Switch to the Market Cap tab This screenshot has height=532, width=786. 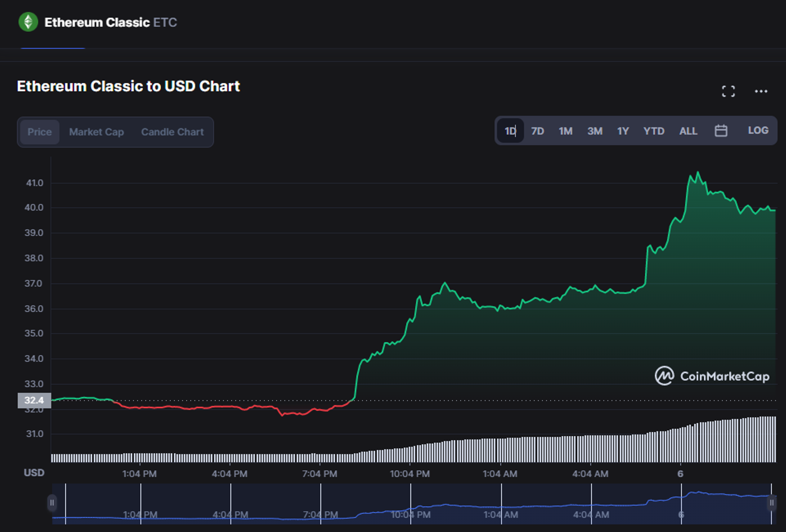click(x=97, y=132)
